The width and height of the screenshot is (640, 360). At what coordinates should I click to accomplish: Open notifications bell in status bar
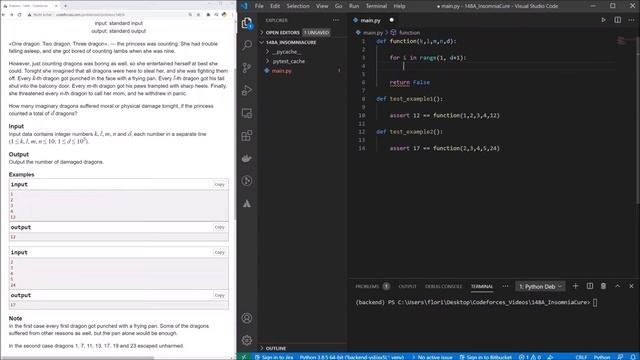tap(633, 357)
